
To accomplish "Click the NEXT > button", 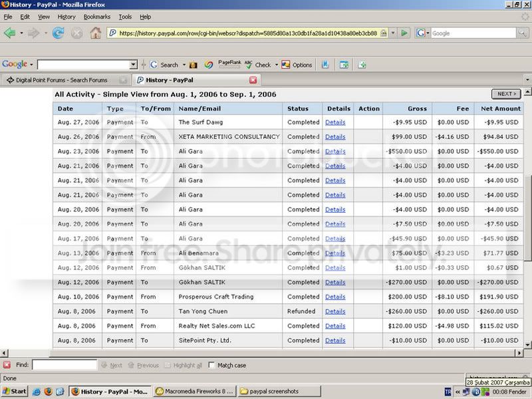I will pos(506,94).
